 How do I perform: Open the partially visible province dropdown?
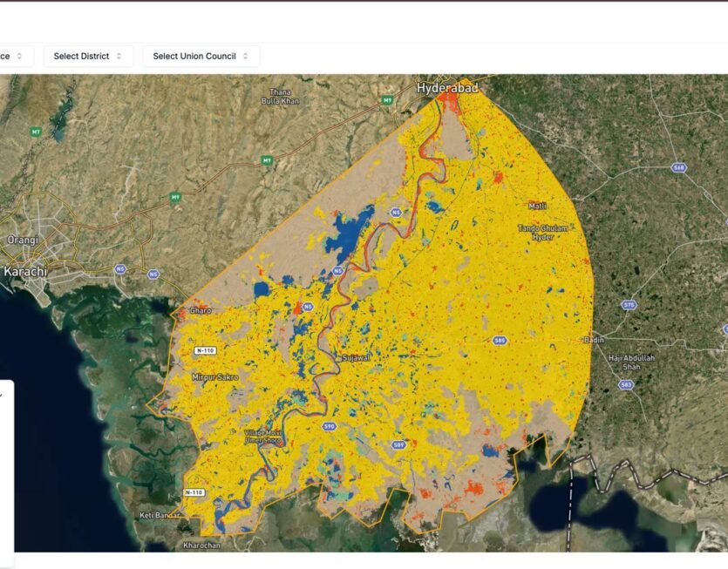coord(16,56)
